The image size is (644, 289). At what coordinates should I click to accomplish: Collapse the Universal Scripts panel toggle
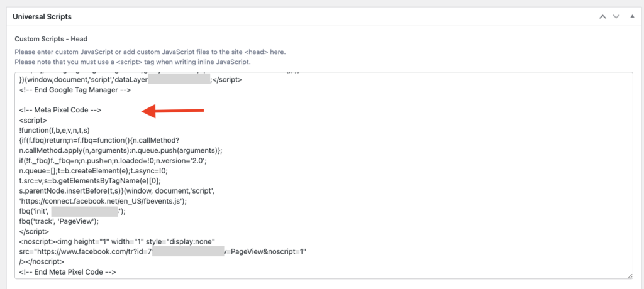point(632,16)
